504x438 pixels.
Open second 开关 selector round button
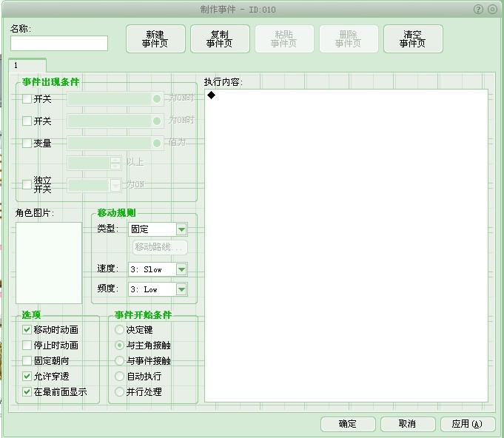(x=157, y=121)
